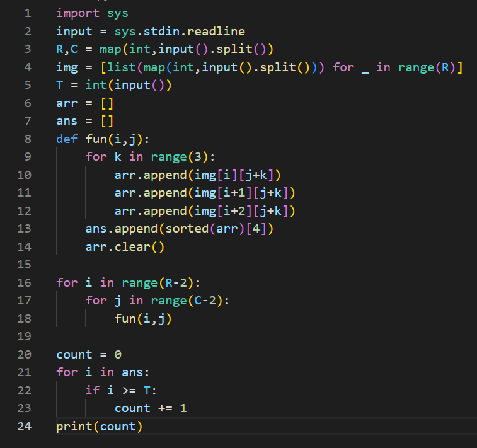
Task: Click 'T = int(input())' on line 5
Action: coord(114,85)
